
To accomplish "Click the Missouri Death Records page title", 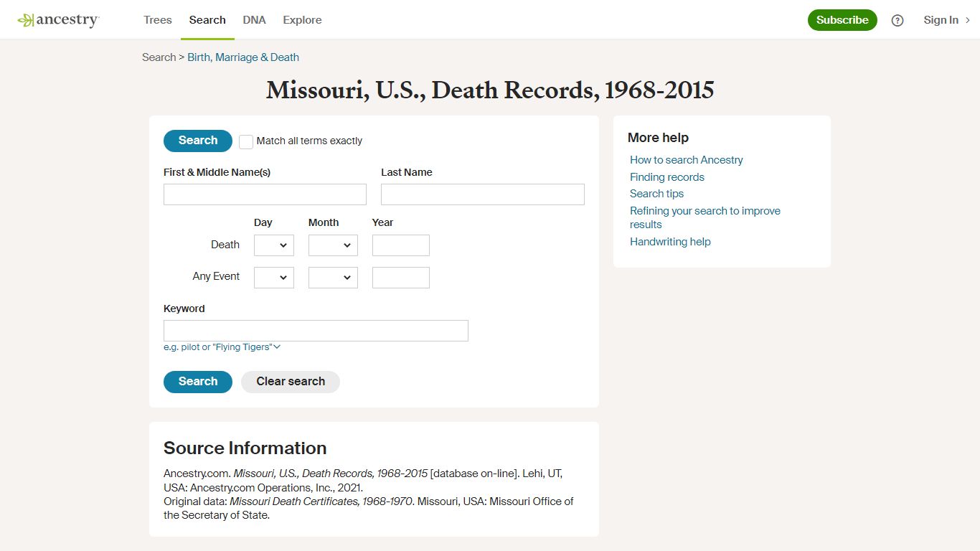I will [x=490, y=90].
